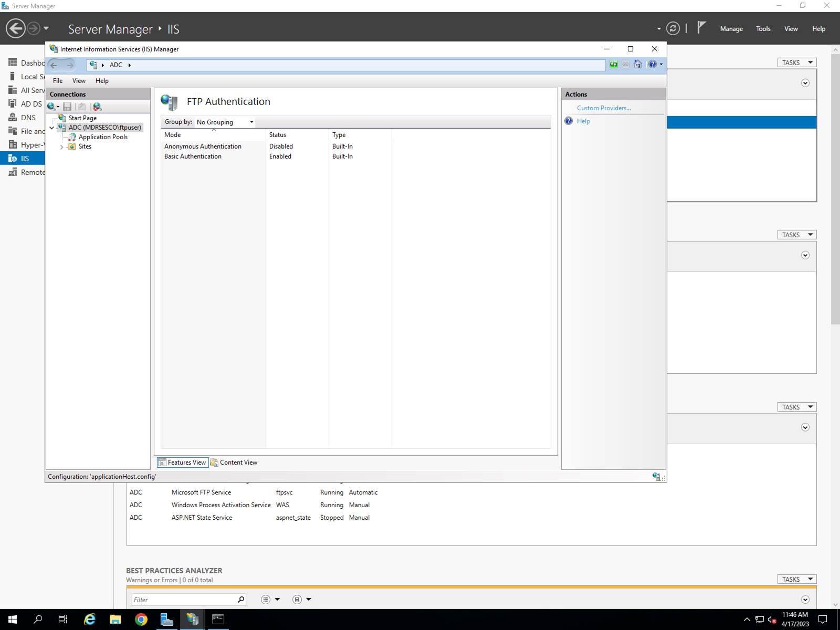Open the Help menu in IIS Manager

click(102, 81)
